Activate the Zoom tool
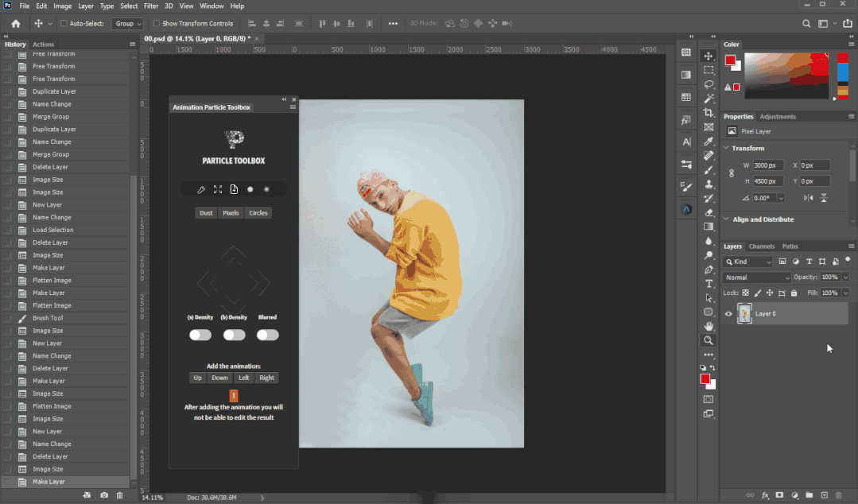 click(x=709, y=340)
